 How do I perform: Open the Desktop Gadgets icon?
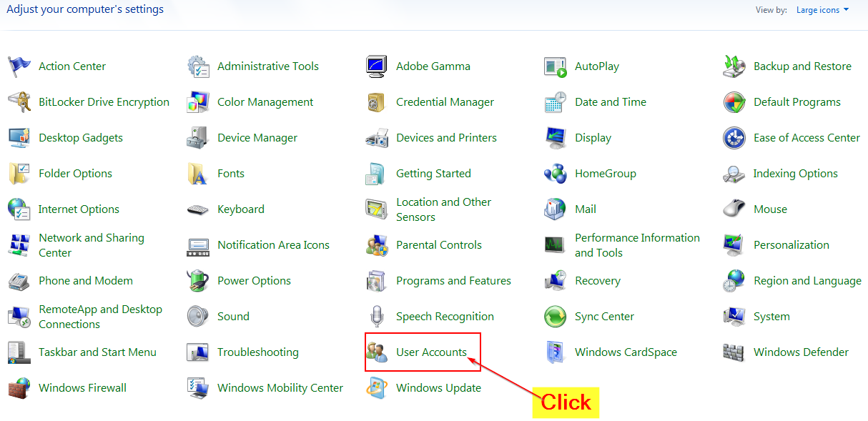click(x=19, y=138)
